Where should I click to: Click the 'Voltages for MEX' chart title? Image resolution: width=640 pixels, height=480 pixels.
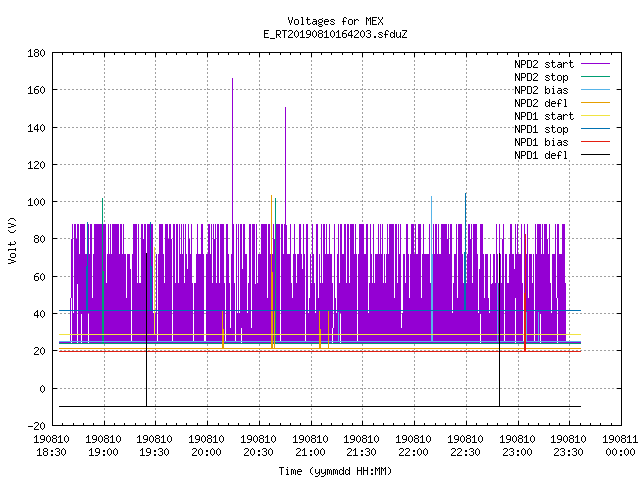tap(335, 21)
